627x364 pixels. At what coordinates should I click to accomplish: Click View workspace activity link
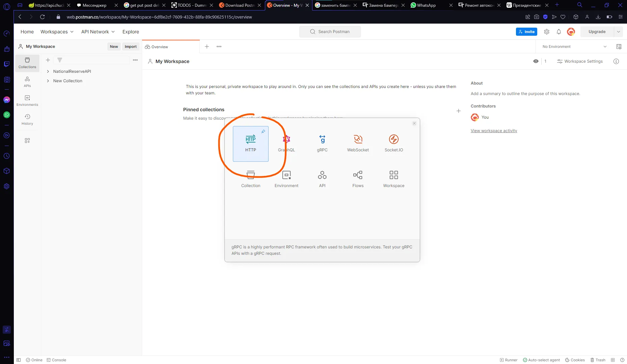coord(494,131)
